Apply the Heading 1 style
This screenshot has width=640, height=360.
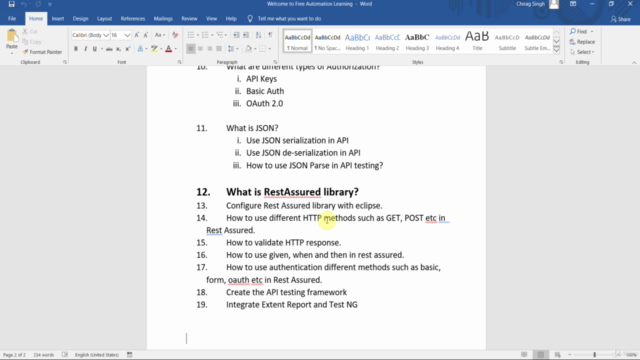pyautogui.click(x=357, y=41)
